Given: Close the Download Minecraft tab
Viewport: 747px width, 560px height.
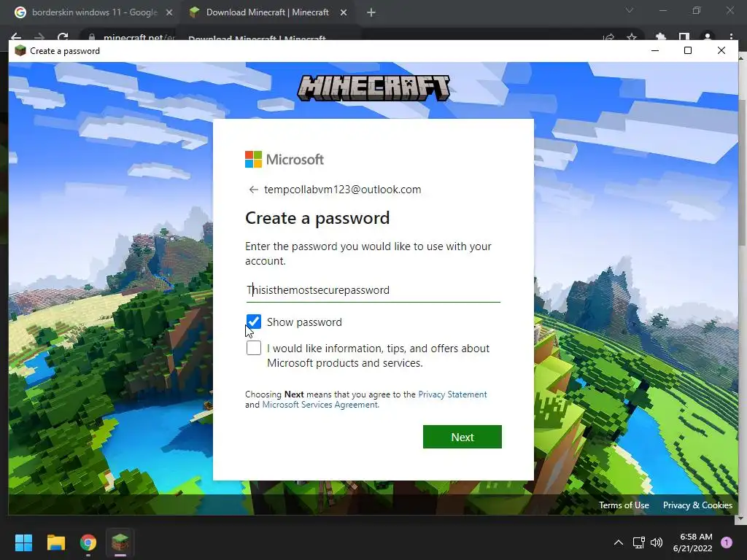Looking at the screenshot, I should pos(344,13).
